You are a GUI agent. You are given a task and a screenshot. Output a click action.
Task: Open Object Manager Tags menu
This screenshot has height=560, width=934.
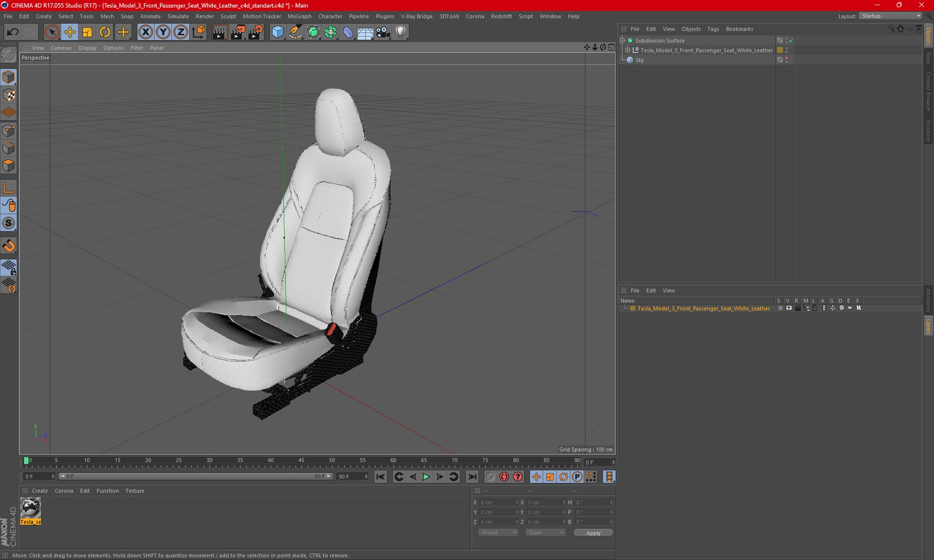point(713,29)
